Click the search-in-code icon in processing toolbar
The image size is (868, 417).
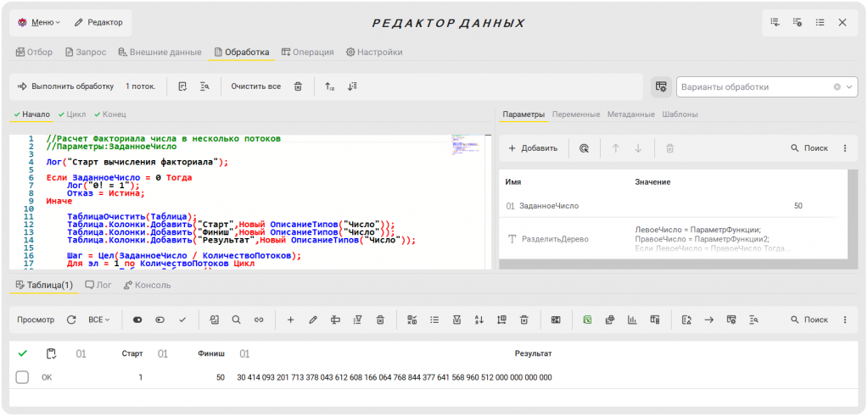pyautogui.click(x=204, y=86)
